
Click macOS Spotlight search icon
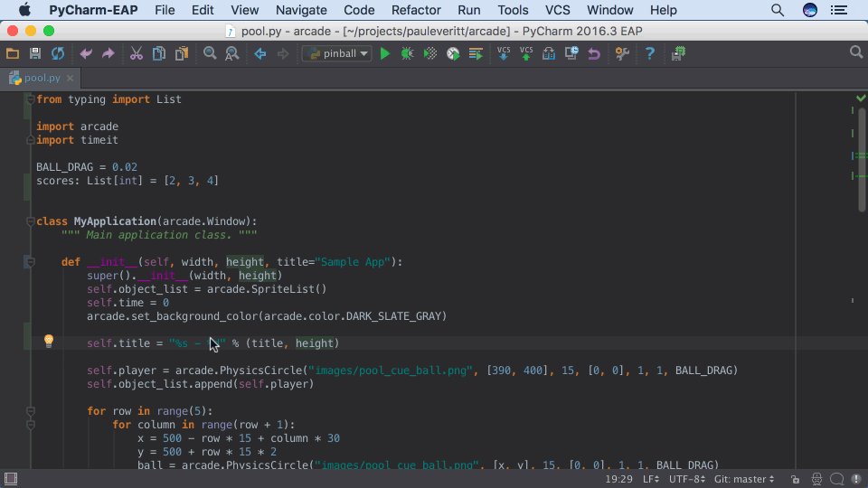tap(778, 10)
